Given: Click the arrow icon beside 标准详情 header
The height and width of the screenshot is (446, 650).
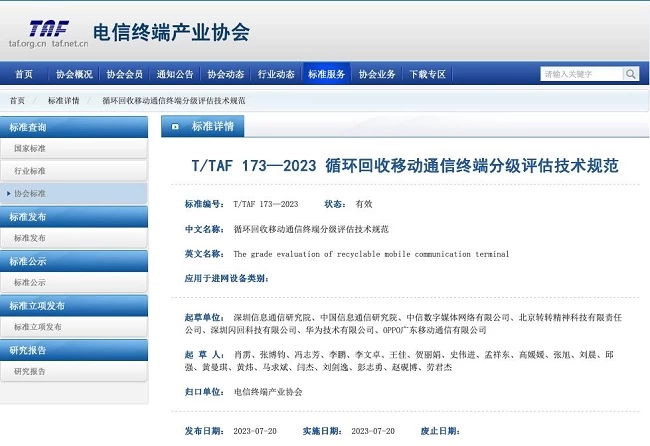Looking at the screenshot, I should [175, 127].
